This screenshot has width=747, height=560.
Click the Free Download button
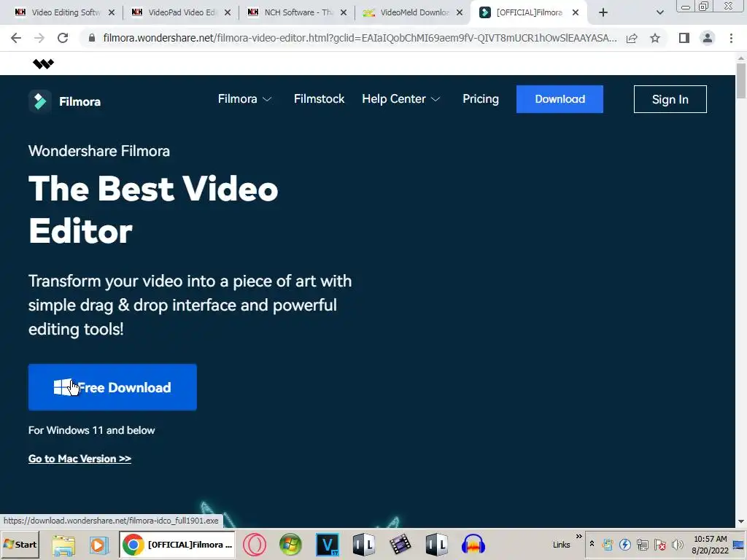(x=112, y=387)
